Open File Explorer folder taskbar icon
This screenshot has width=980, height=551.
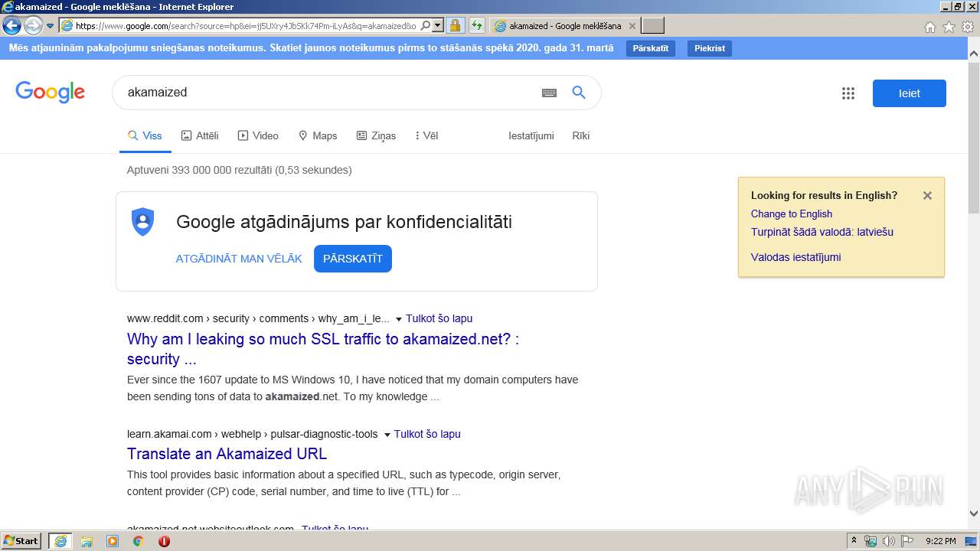point(87,541)
